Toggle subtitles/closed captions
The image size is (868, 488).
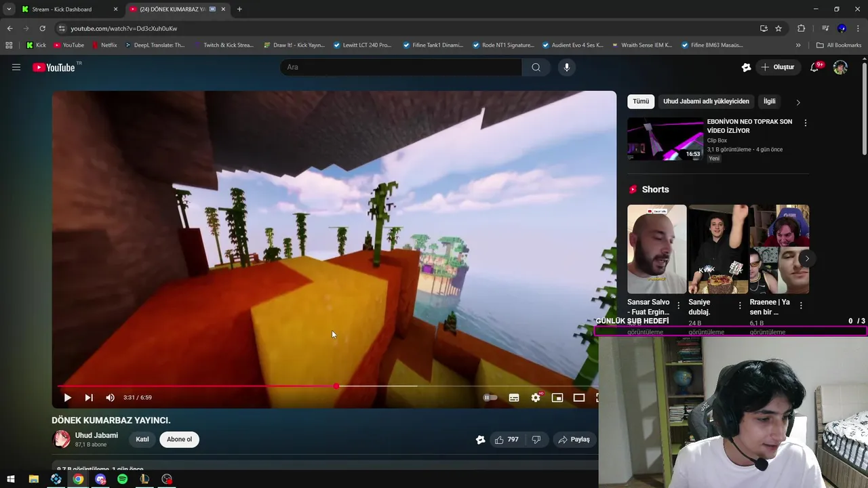click(514, 398)
